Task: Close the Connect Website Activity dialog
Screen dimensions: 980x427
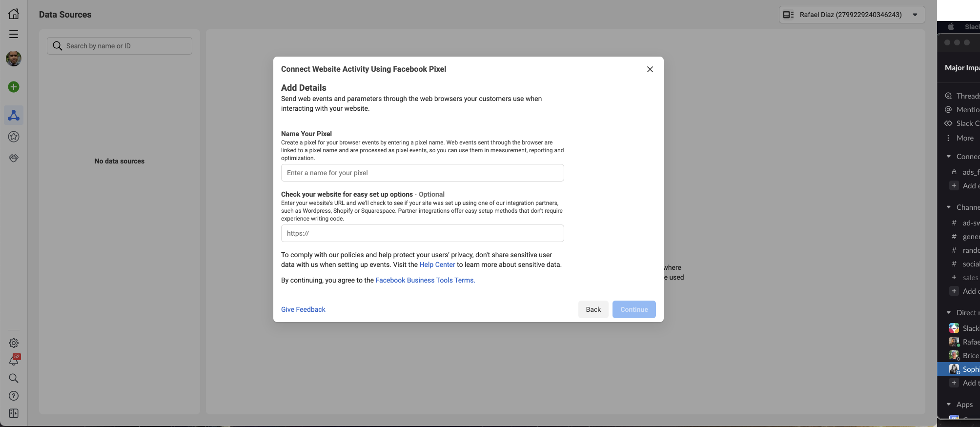Action: pos(650,69)
